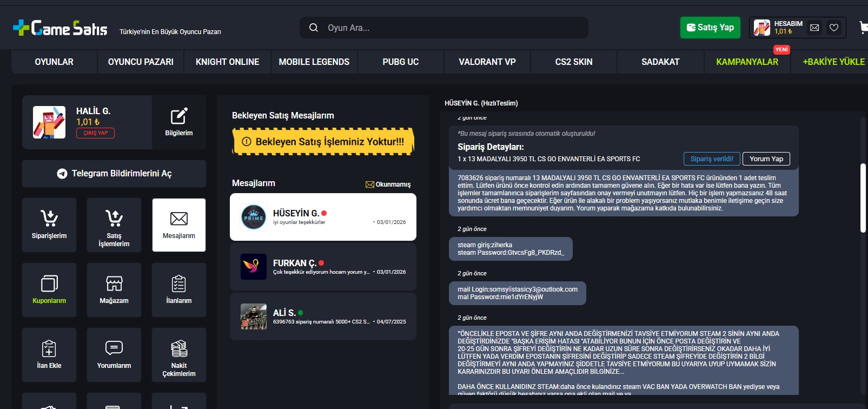
Task: Open Bilgilerim edit profile tile
Action: click(x=179, y=122)
